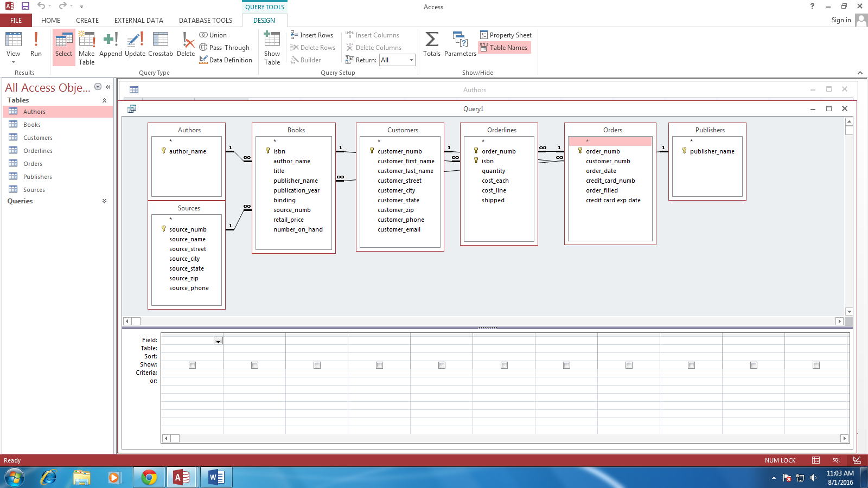Viewport: 868px width, 488px height.
Task: Switch to the DESIGN tab
Action: pyautogui.click(x=264, y=20)
